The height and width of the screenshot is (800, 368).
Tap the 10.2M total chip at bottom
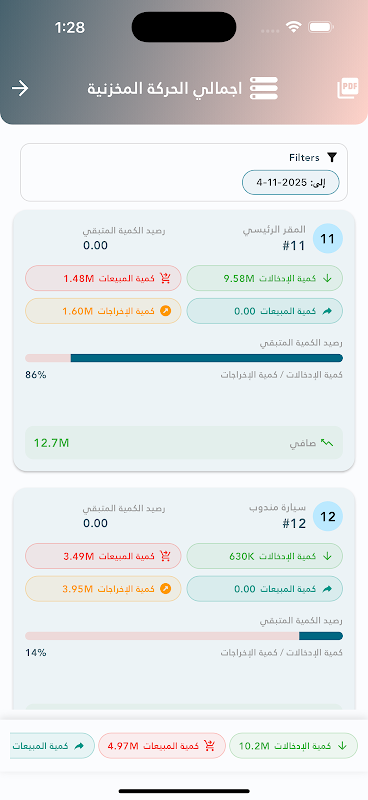pyautogui.click(x=293, y=746)
